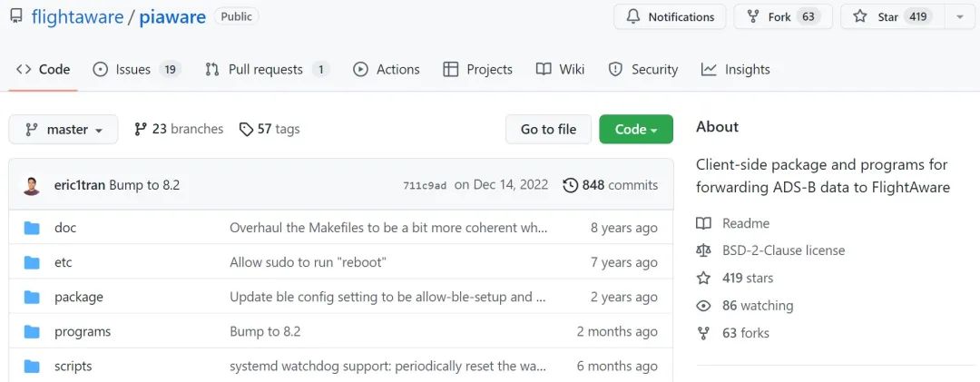Open the Actions tab
Viewport: 980px width, 382px height.
point(387,69)
